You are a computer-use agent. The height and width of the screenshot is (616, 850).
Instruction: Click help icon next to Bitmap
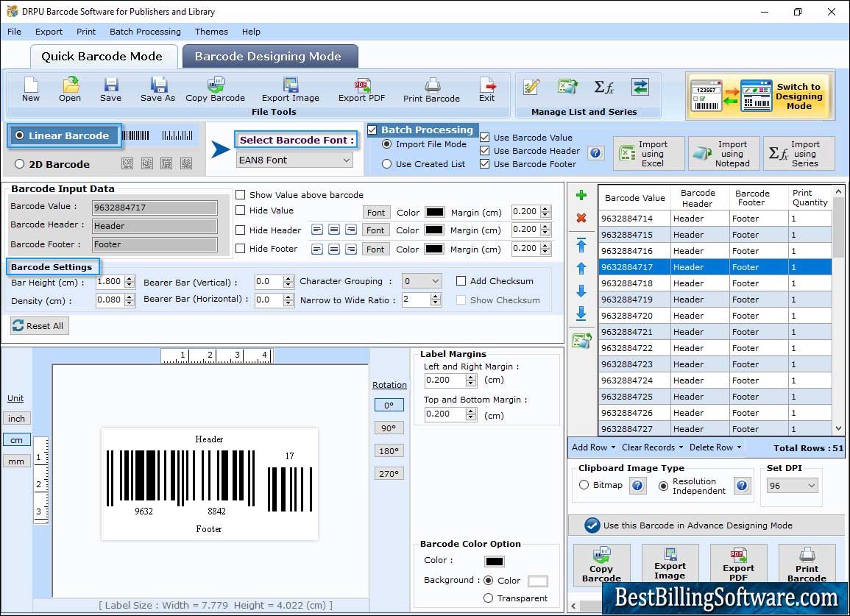[637, 485]
